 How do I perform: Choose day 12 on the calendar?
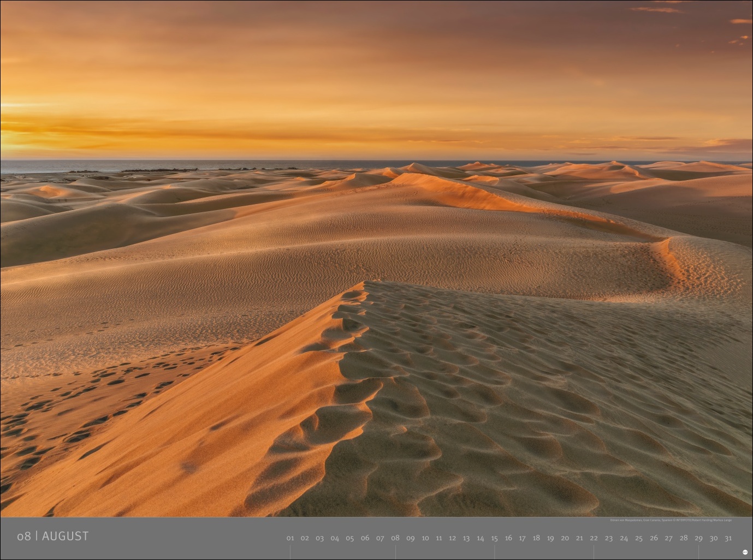click(452, 538)
